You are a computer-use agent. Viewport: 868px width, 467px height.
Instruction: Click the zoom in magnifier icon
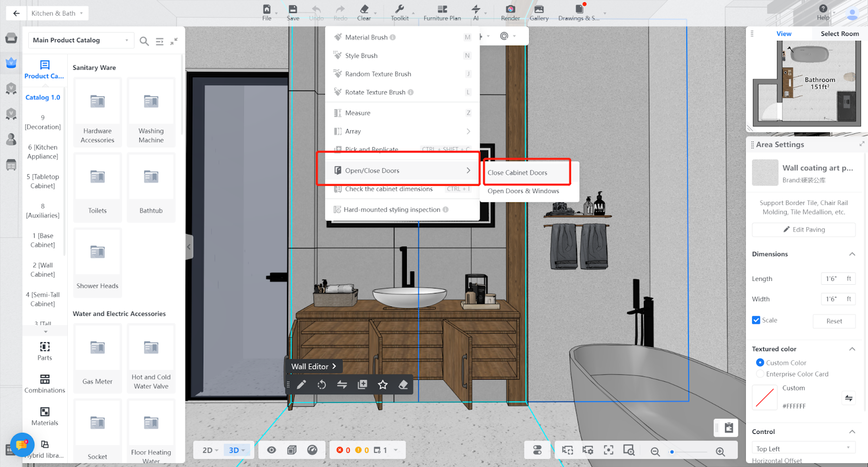coord(720,452)
